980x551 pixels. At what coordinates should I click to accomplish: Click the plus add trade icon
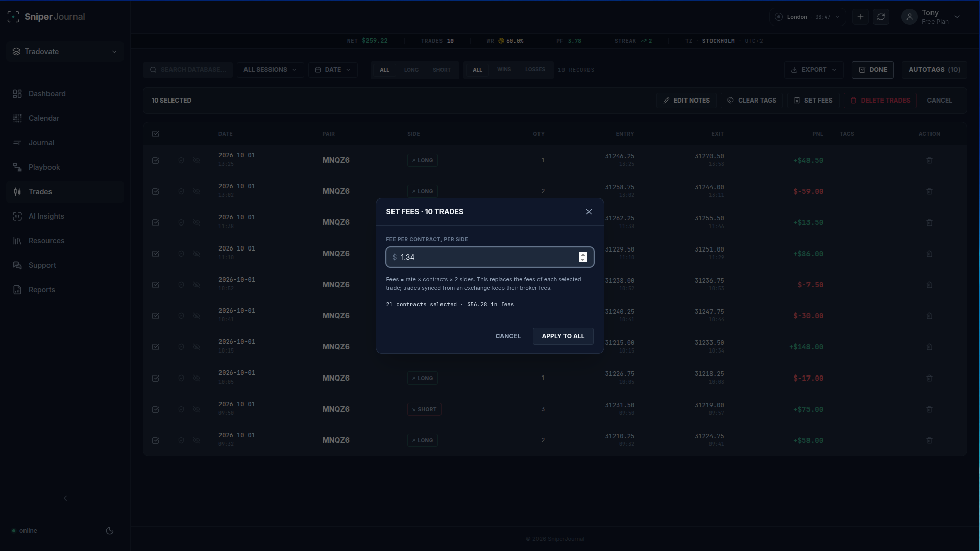pyautogui.click(x=861, y=17)
